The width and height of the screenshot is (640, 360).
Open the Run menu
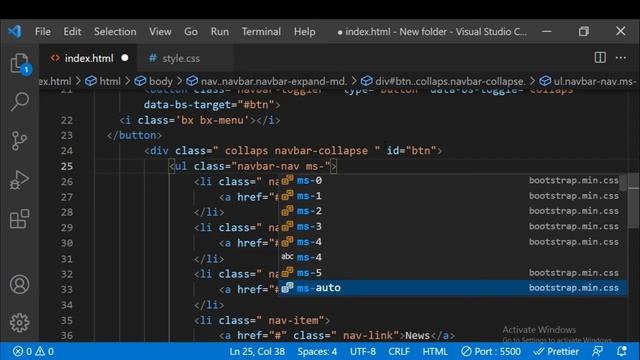[220, 31]
